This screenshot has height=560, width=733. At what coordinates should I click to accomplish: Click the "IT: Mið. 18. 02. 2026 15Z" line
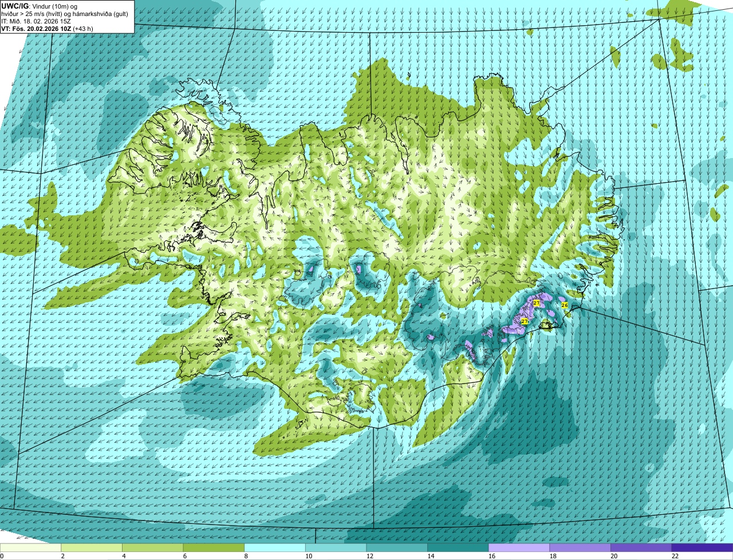click(x=36, y=21)
